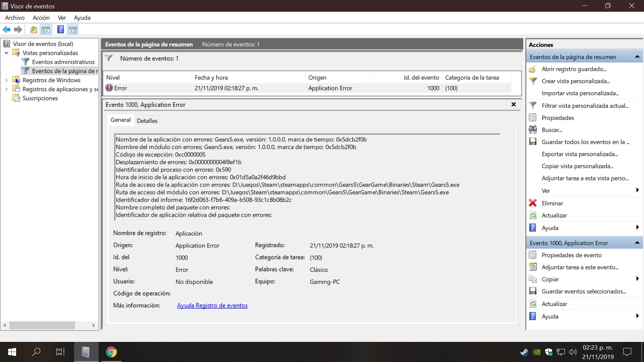Click the help question mark toolbar icon

tap(60, 30)
